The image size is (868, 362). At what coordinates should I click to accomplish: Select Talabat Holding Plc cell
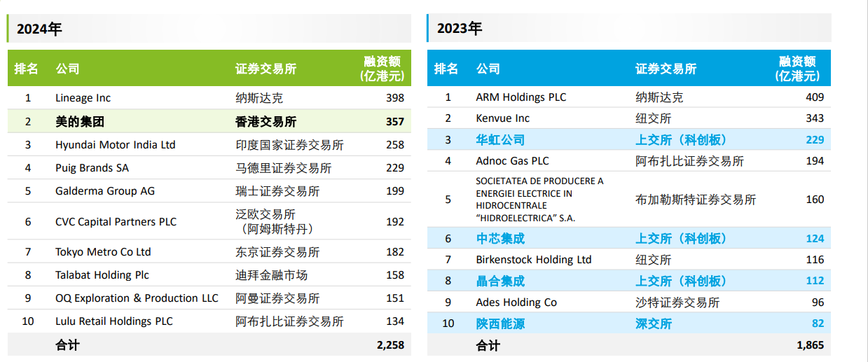pos(102,275)
